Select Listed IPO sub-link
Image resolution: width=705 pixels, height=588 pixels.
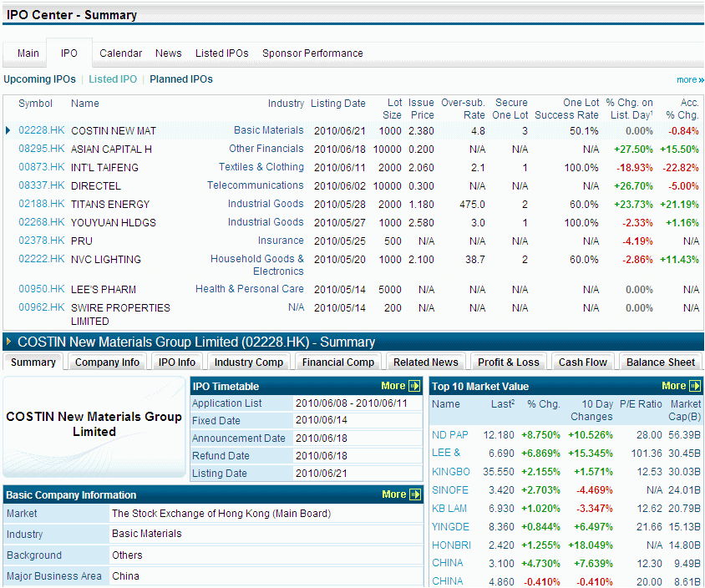[x=113, y=79]
